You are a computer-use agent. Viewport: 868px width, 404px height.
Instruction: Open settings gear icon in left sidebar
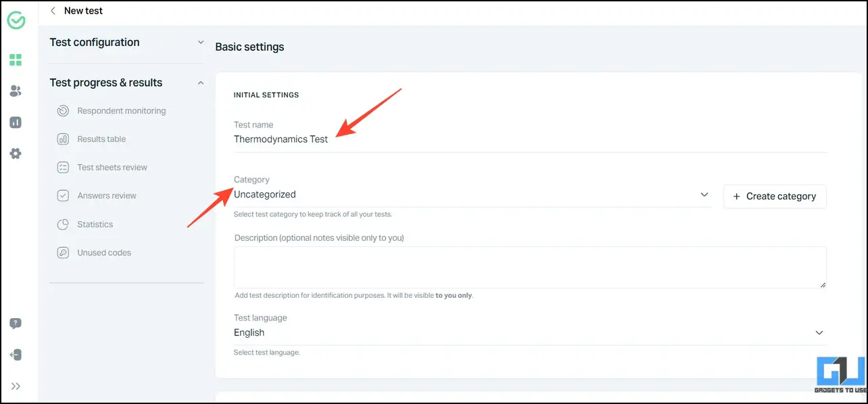16,154
